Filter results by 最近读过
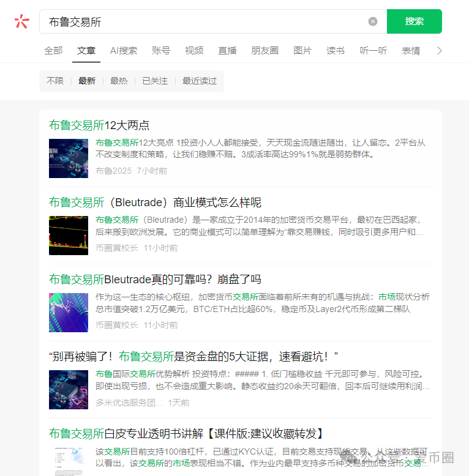 pos(200,81)
